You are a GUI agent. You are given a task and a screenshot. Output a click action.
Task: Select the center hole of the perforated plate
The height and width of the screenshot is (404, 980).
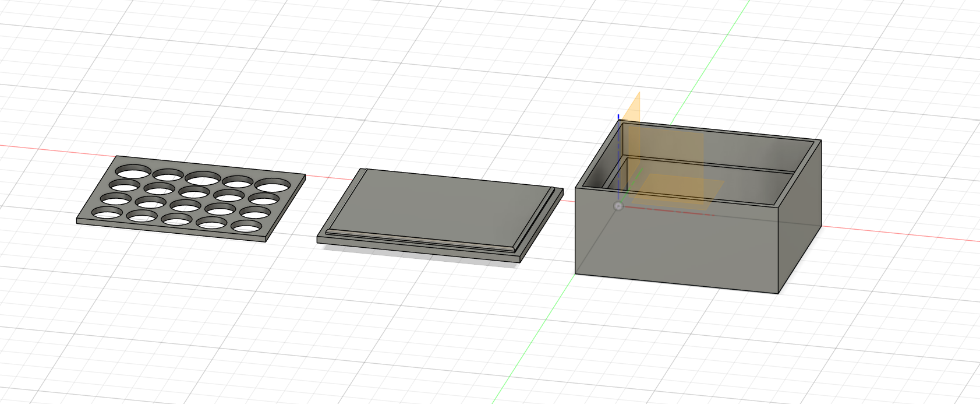click(x=194, y=192)
